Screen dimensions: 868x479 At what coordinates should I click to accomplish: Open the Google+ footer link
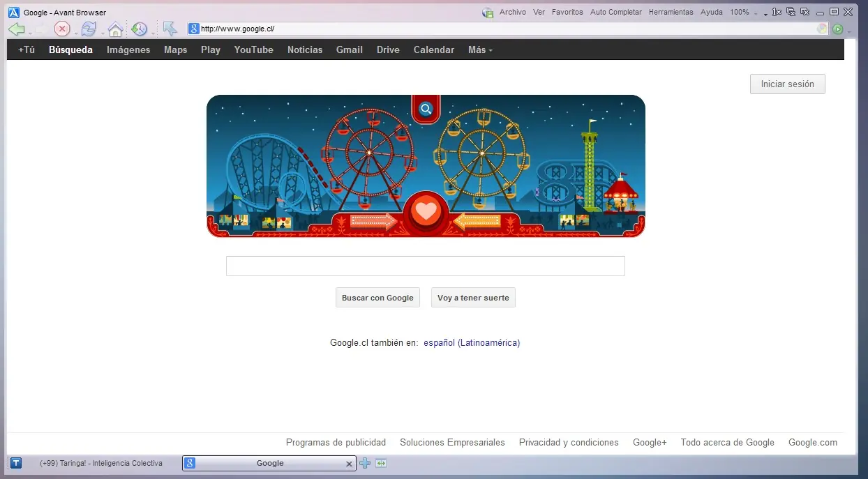click(x=650, y=442)
